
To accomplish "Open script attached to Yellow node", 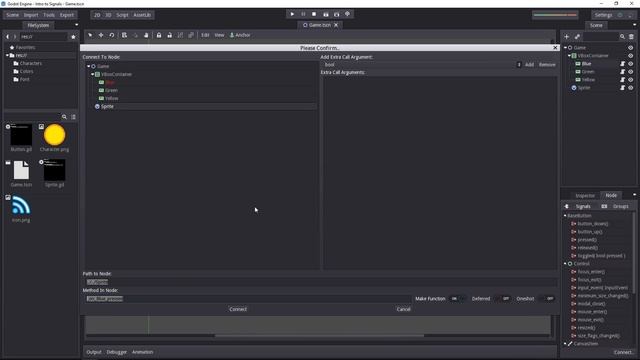I will pos(622,80).
